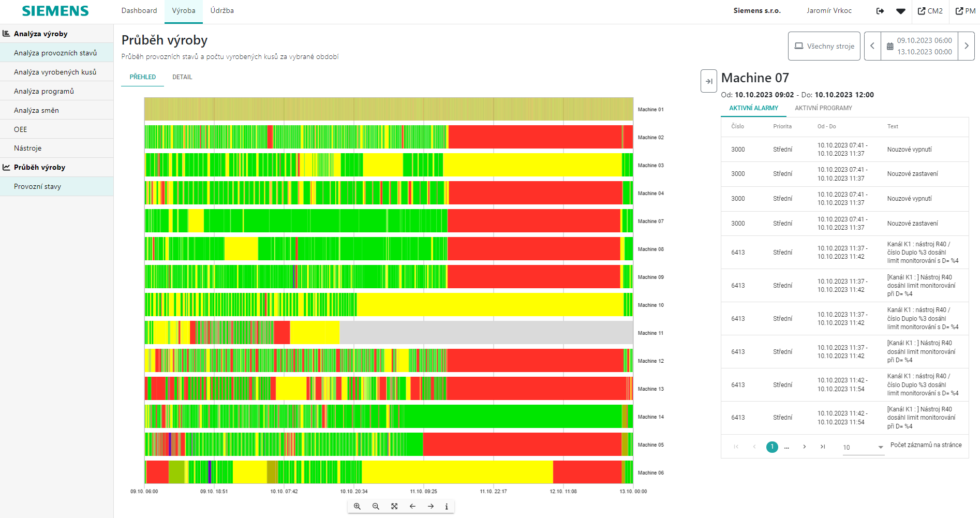
Task: Go to previous date range
Action: click(x=872, y=46)
